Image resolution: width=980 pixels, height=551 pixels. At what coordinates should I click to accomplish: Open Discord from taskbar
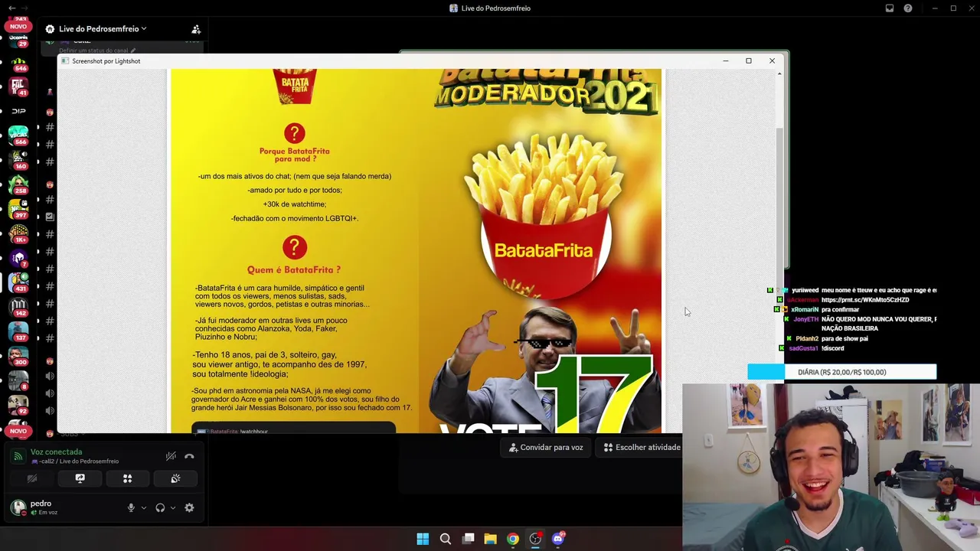(x=558, y=539)
